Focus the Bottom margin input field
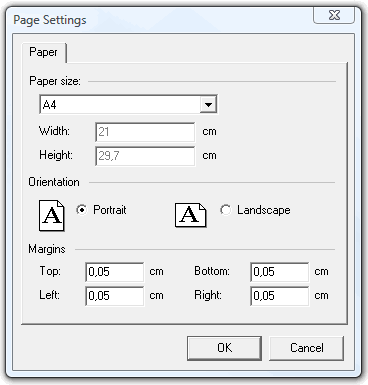This screenshot has width=368, height=385. 280,272
